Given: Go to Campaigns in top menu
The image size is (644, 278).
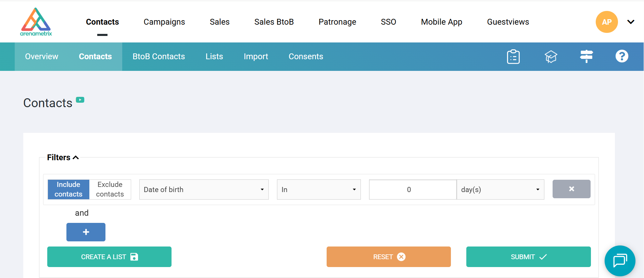Looking at the screenshot, I should click(x=164, y=22).
